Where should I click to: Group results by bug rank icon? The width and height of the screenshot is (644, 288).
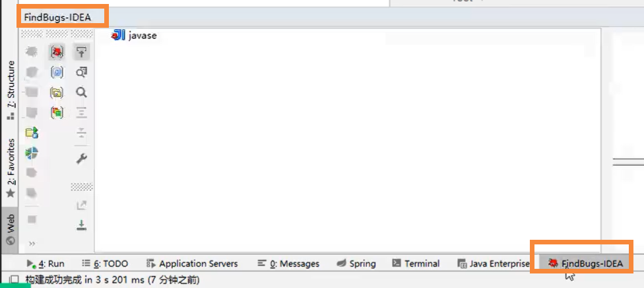[57, 112]
